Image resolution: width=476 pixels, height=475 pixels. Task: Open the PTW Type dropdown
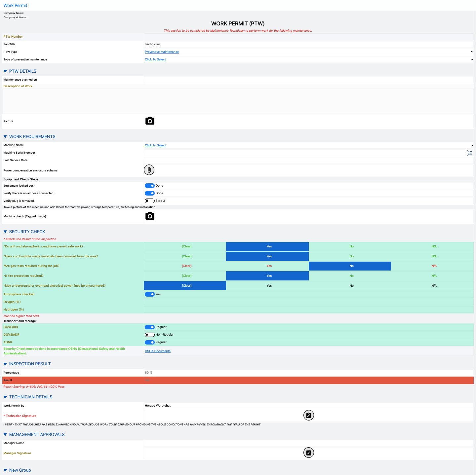(472, 52)
